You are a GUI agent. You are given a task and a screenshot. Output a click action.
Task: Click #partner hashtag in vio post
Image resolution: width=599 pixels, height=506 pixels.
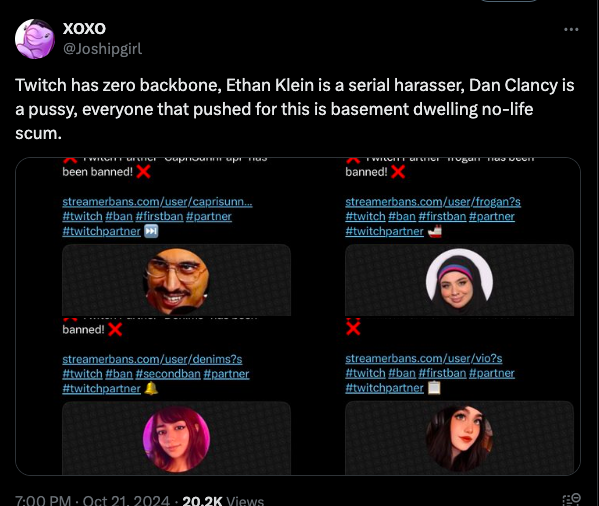pos(492,373)
